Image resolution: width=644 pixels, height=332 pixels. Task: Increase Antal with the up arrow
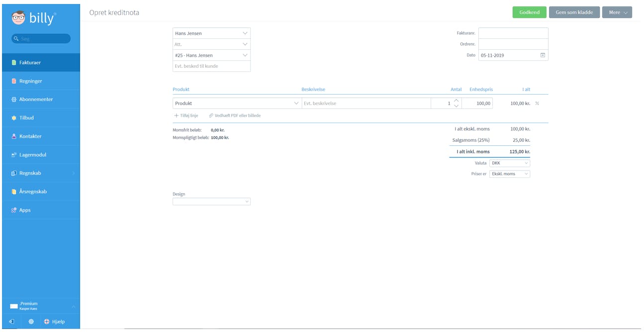point(457,101)
